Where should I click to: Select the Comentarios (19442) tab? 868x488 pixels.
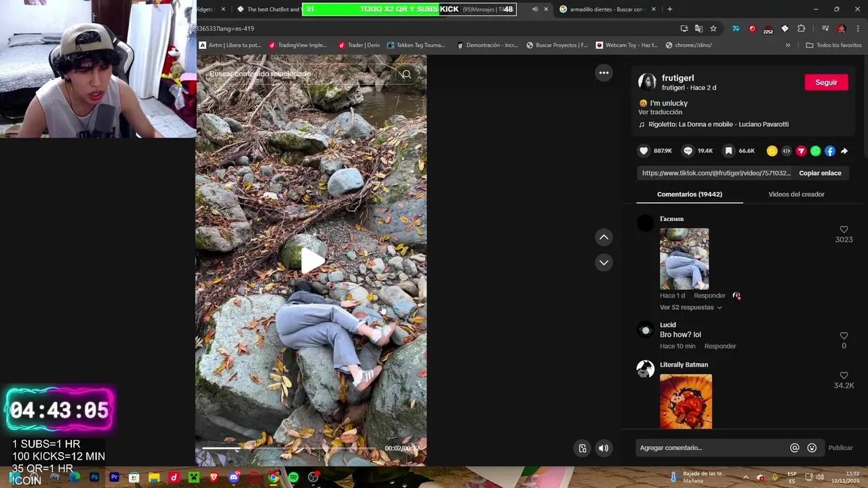690,194
